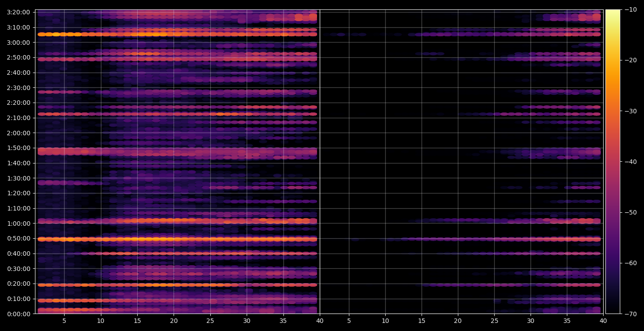644x331 pixels.
Task: Click x-axis label 5 under right plot
Action: click(348, 321)
